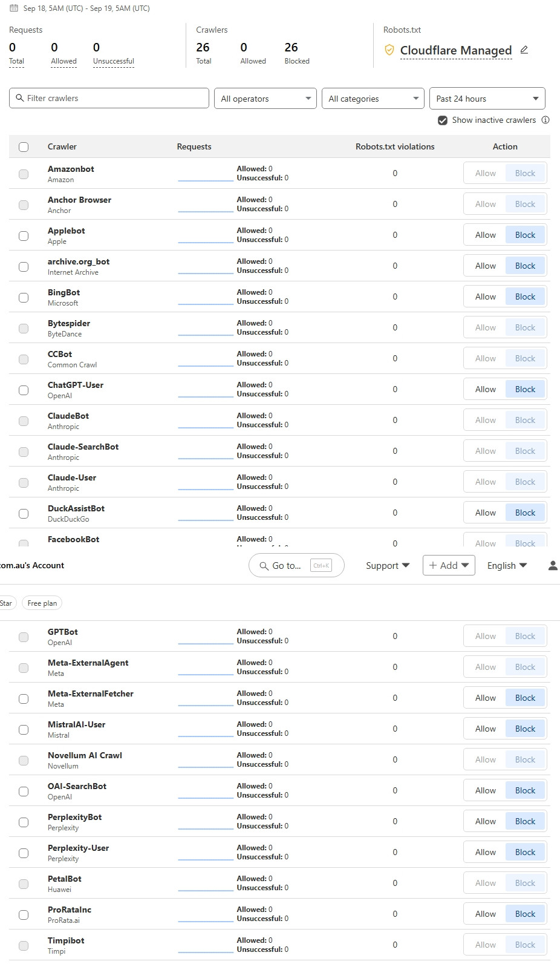Block the Perplexity-User crawler
Screen dimensions: 560x964
coord(525,852)
